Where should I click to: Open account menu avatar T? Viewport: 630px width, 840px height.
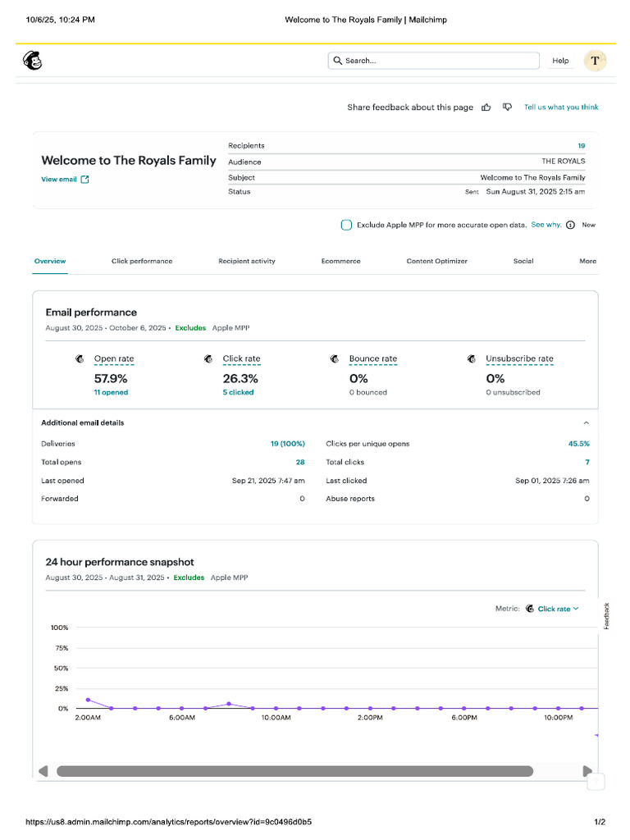pos(595,61)
